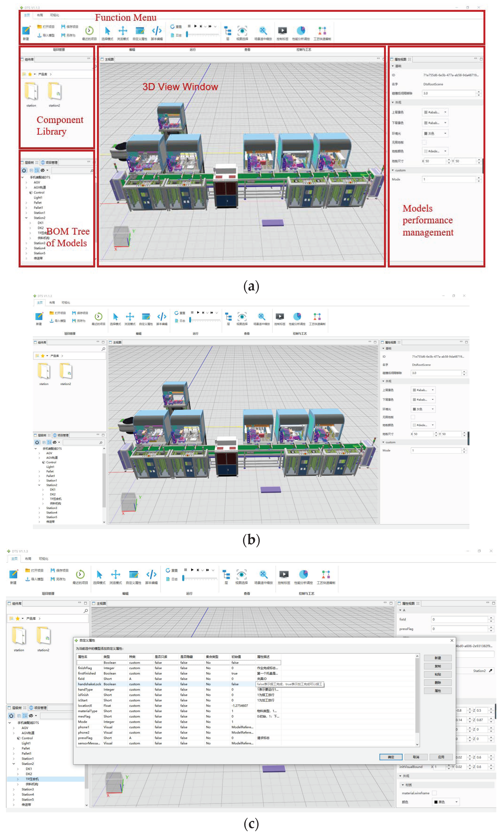Select the handshakeLock attribute row
The image size is (504, 836).
(90, 684)
